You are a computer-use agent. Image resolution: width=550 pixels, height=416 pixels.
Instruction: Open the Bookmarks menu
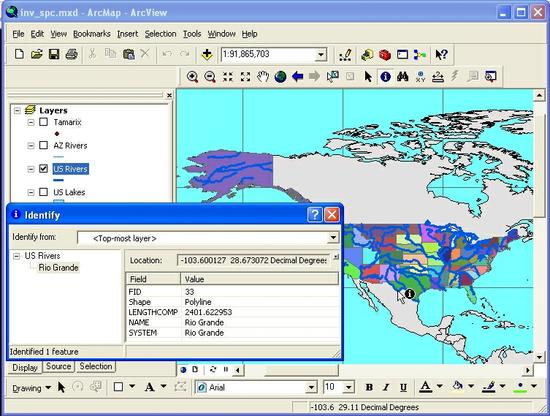click(92, 34)
